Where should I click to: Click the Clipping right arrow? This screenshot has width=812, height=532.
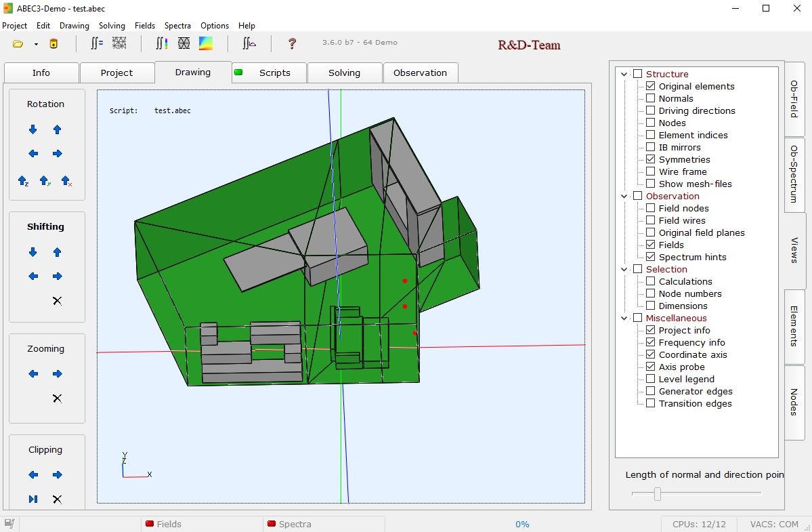point(57,474)
